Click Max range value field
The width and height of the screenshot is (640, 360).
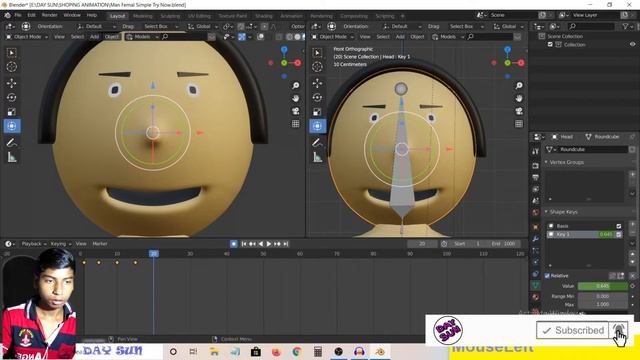602,304
